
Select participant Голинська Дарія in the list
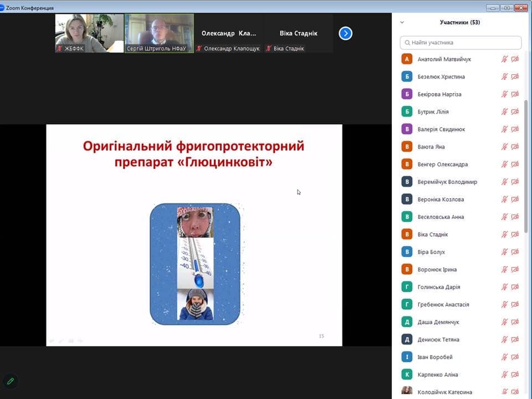tap(460, 287)
